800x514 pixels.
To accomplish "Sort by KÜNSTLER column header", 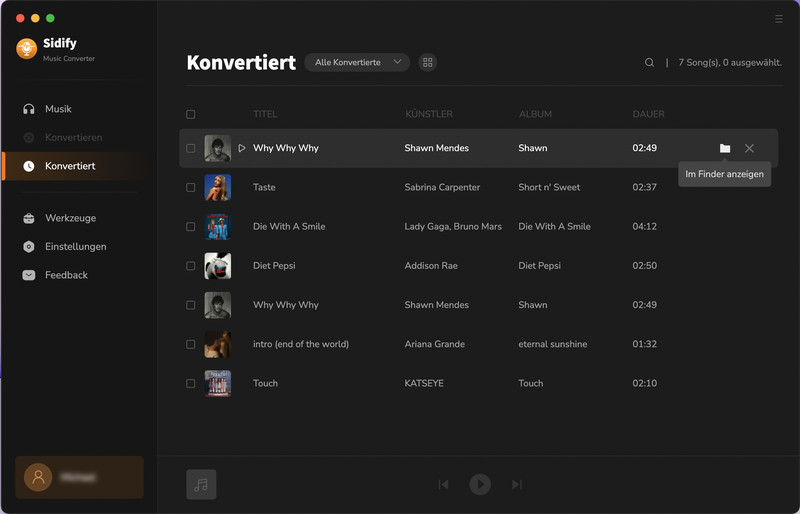I will point(429,114).
